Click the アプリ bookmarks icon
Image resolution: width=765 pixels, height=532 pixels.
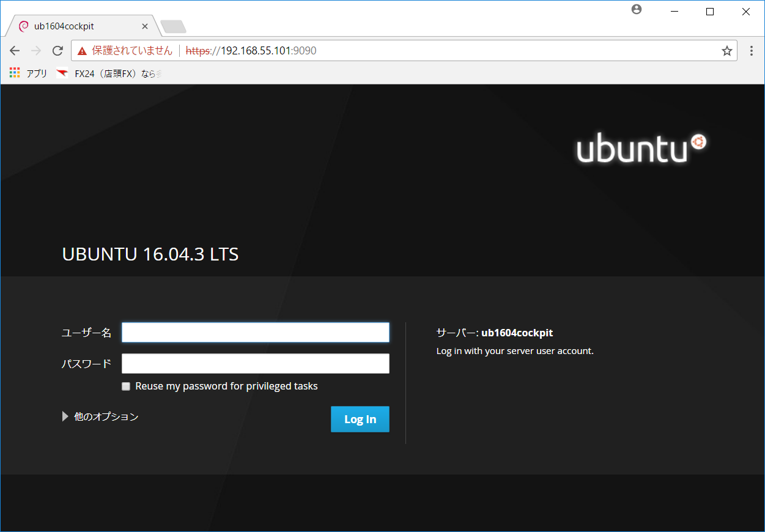[13, 73]
